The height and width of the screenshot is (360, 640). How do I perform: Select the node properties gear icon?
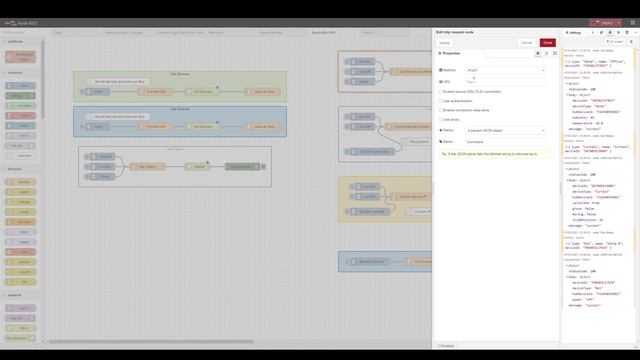[x=538, y=53]
